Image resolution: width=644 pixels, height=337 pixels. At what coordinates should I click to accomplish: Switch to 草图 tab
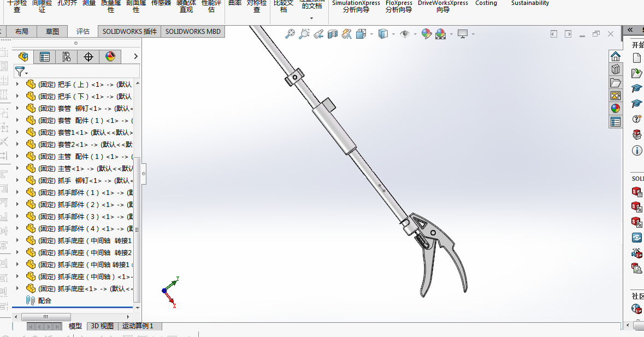click(52, 31)
